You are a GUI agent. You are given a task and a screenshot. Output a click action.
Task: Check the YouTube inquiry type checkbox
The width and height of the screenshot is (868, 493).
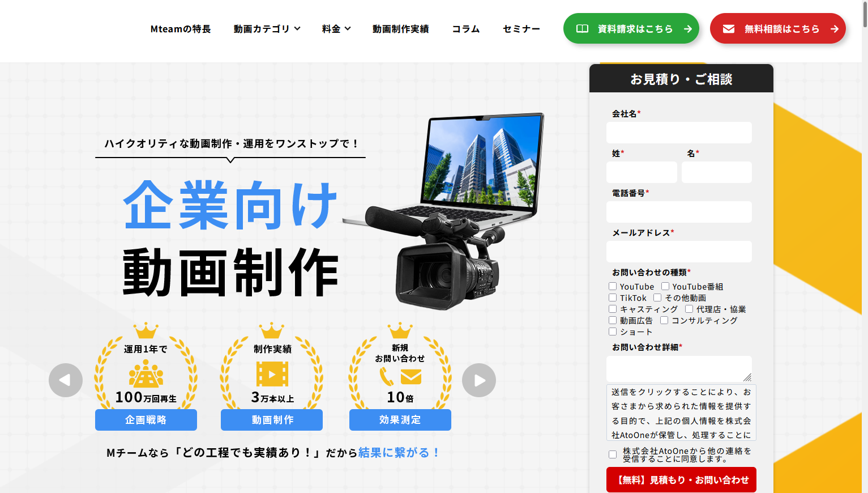[x=613, y=287]
